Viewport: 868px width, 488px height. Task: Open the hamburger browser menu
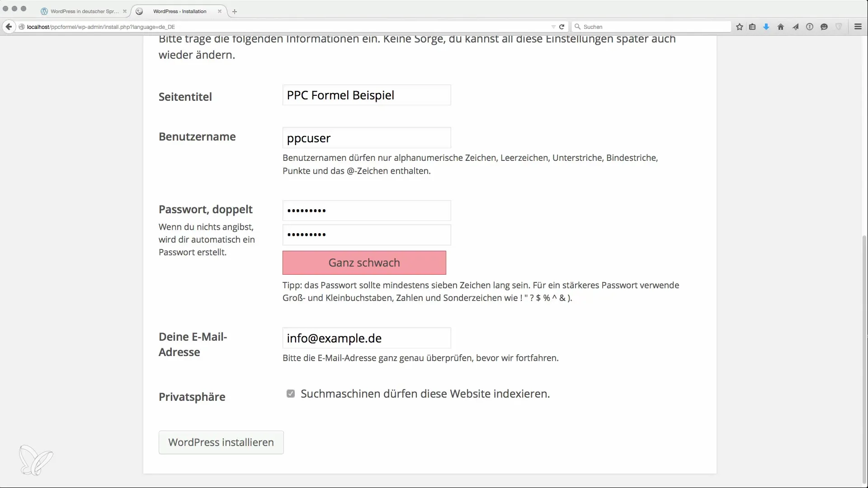point(858,27)
